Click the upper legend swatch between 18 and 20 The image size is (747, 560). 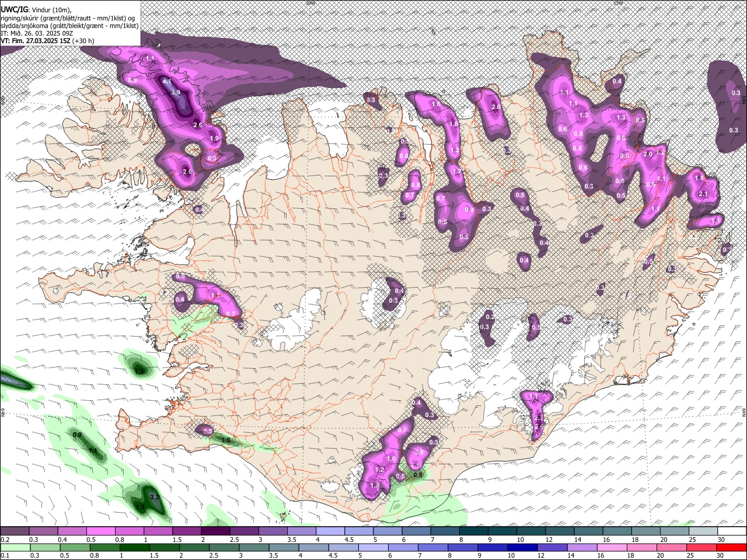[646, 531]
